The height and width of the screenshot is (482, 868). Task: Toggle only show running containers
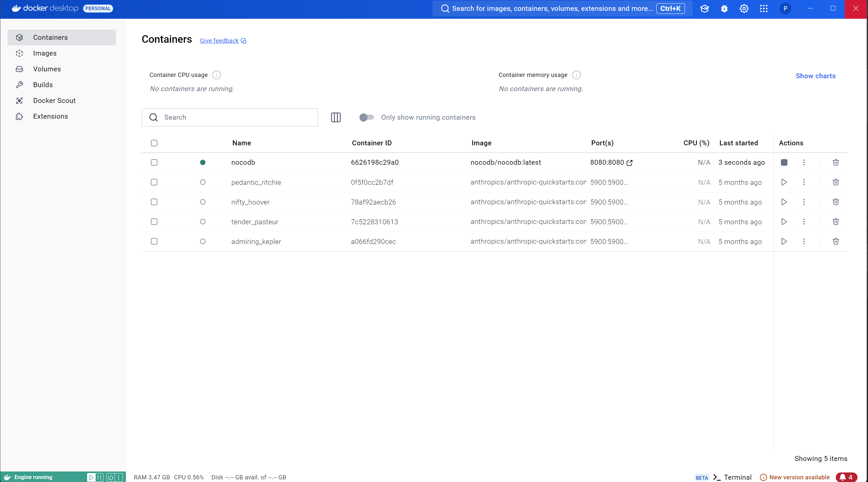point(366,117)
